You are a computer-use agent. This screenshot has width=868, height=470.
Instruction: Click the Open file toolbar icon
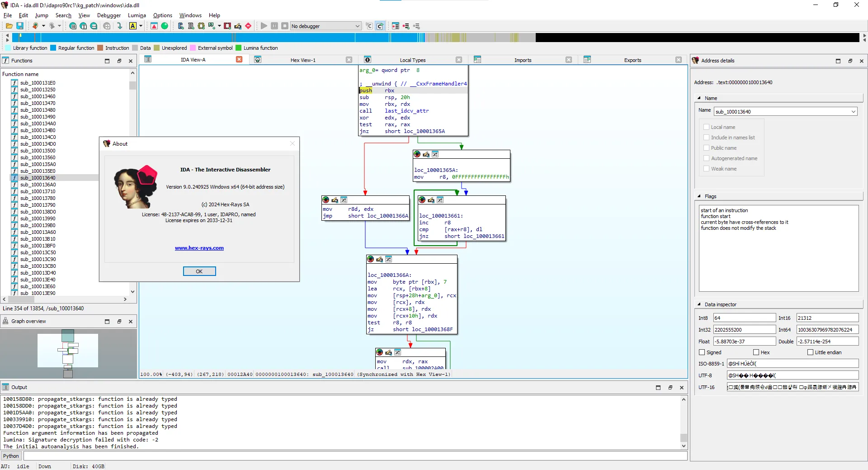pos(9,26)
